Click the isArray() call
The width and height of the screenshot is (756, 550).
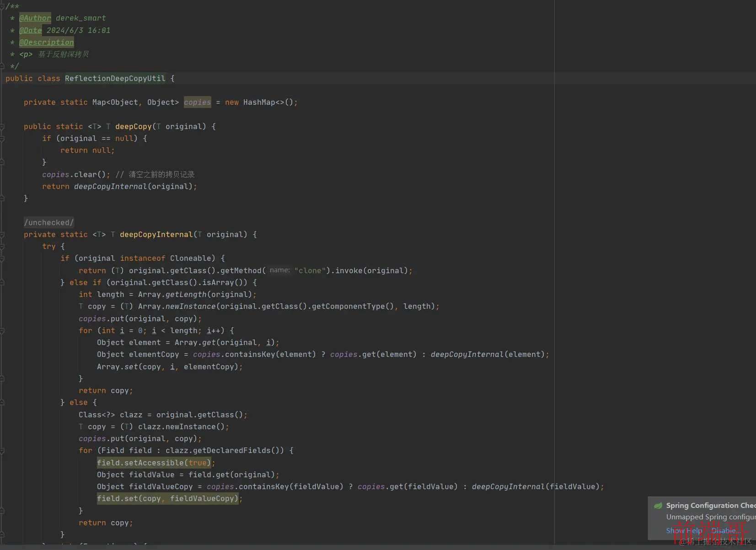(x=223, y=282)
